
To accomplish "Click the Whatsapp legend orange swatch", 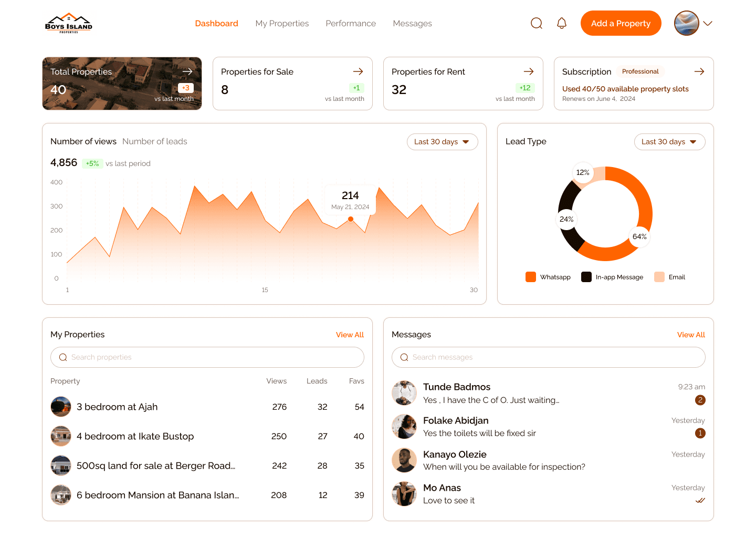I will tap(531, 277).
